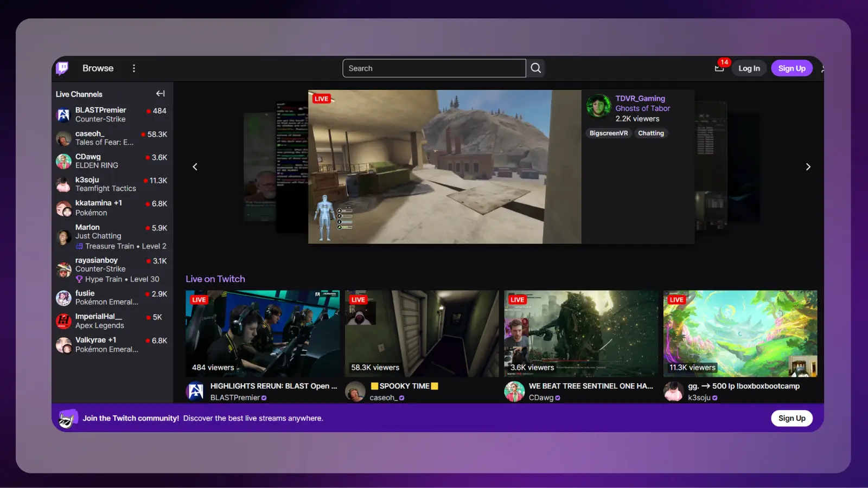The height and width of the screenshot is (488, 868).
Task: Open CDawg name under stream card
Action: [x=541, y=397]
